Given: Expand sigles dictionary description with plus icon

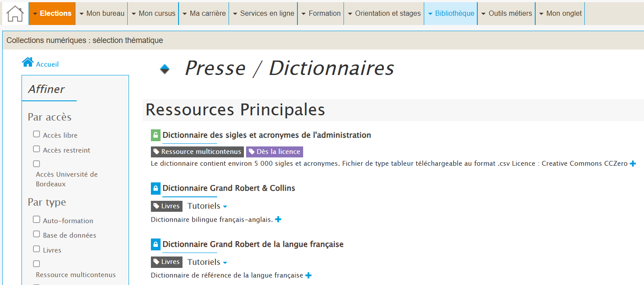Looking at the screenshot, I should click(x=633, y=164).
